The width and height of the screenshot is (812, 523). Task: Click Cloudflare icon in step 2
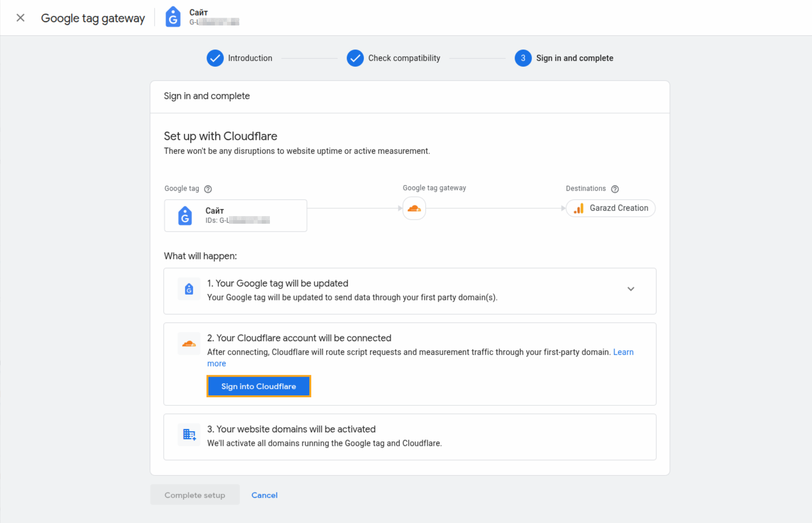[189, 344]
